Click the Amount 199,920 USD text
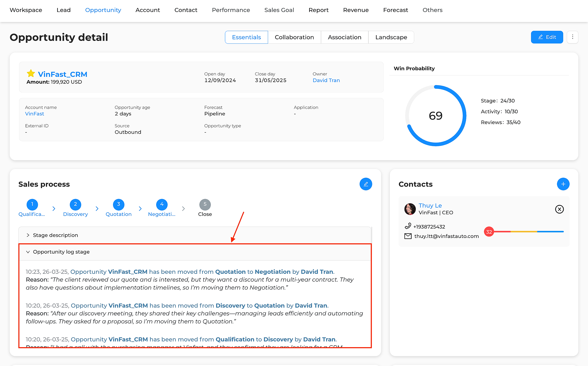This screenshot has height=366, width=588. coord(54,82)
